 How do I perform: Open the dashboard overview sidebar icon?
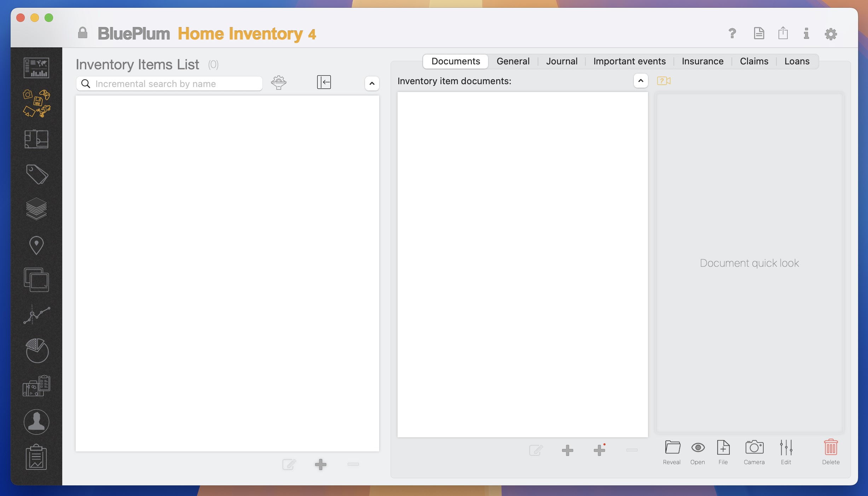[x=36, y=68]
